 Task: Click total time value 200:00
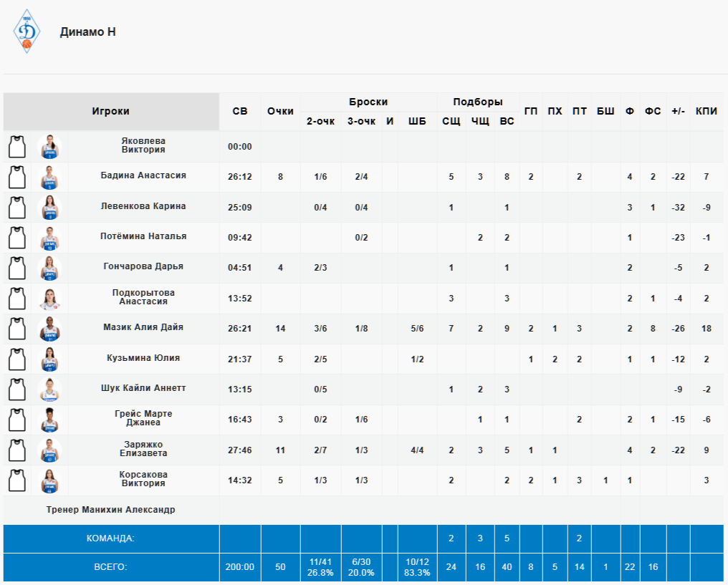[x=240, y=567]
